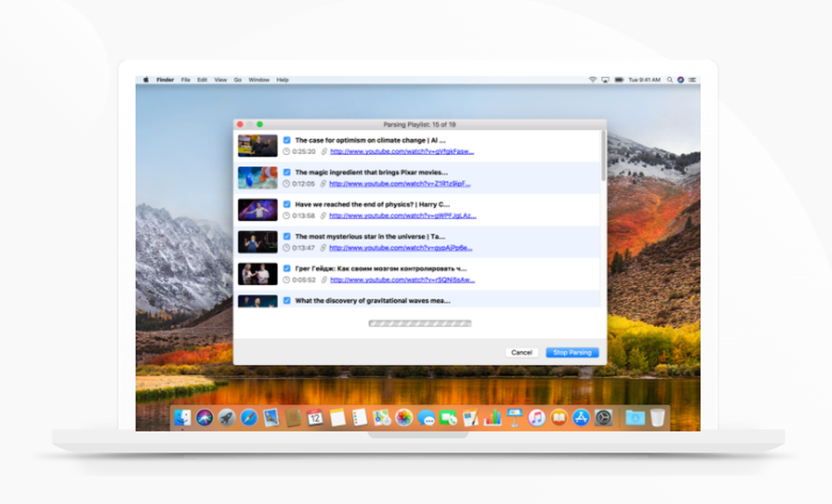
Task: Open Calendar icon showing 12
Action: (315, 418)
